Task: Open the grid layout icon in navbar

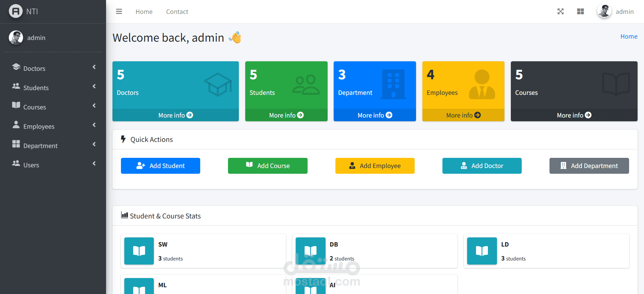Action: (x=580, y=12)
